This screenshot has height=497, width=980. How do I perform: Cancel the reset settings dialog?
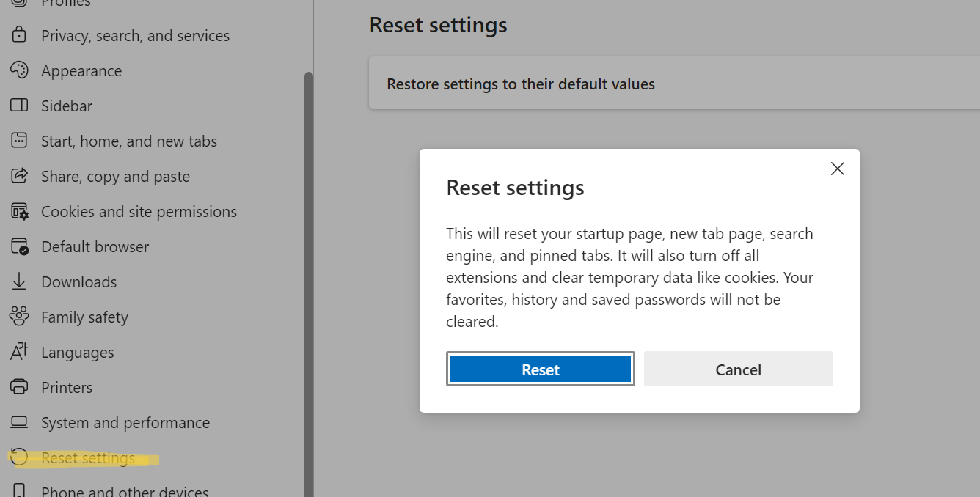[x=739, y=369]
